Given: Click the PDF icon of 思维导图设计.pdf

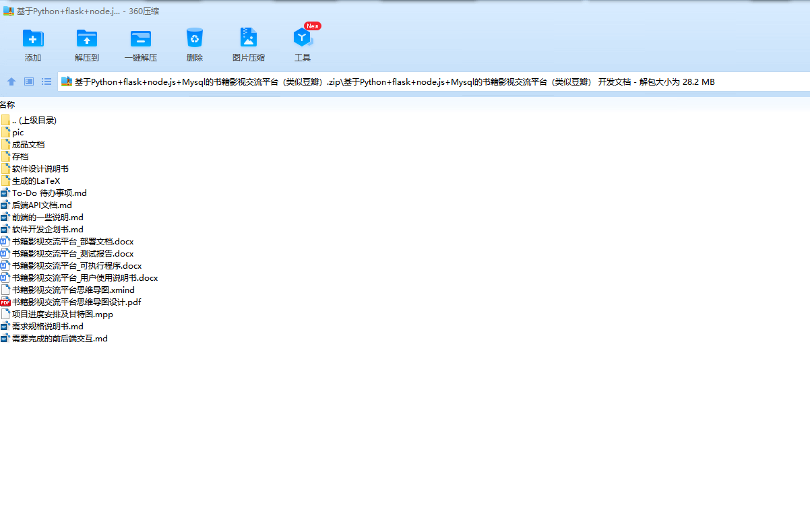Looking at the screenshot, I should click(5, 302).
